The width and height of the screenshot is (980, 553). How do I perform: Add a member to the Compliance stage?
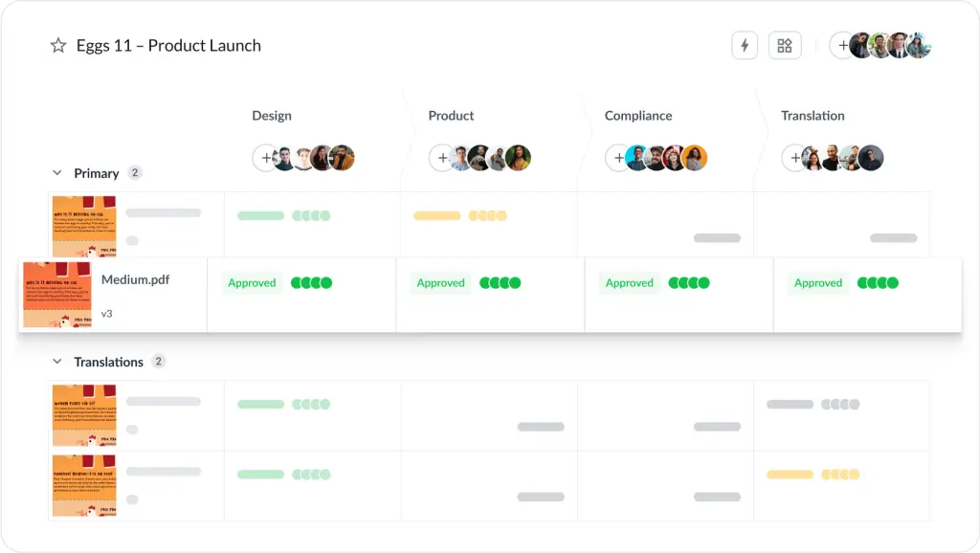click(620, 157)
